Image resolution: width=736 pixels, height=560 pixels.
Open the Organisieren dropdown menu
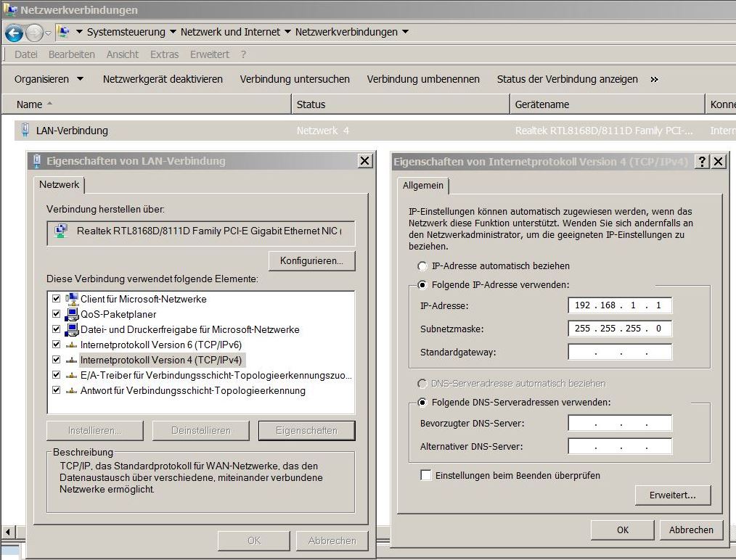[49, 79]
